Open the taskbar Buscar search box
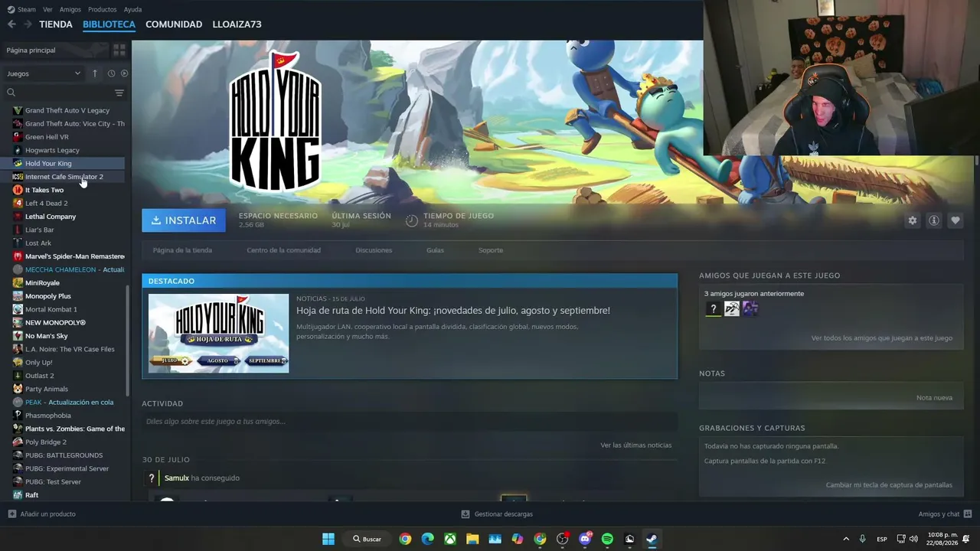 tap(367, 539)
